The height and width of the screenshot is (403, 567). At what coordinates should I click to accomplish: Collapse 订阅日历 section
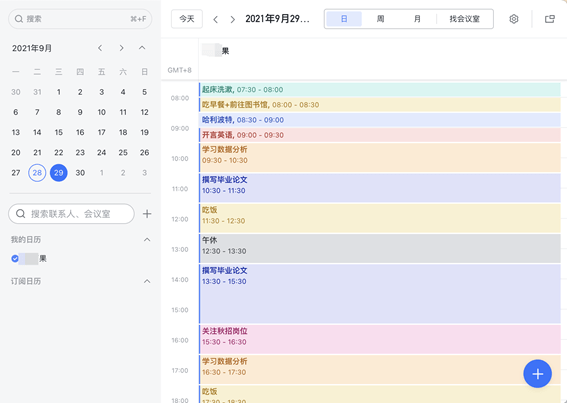147,281
